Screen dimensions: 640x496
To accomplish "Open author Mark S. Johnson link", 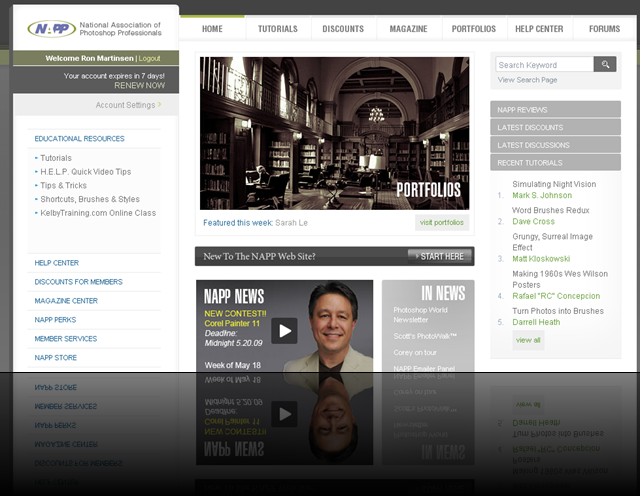I will [542, 195].
